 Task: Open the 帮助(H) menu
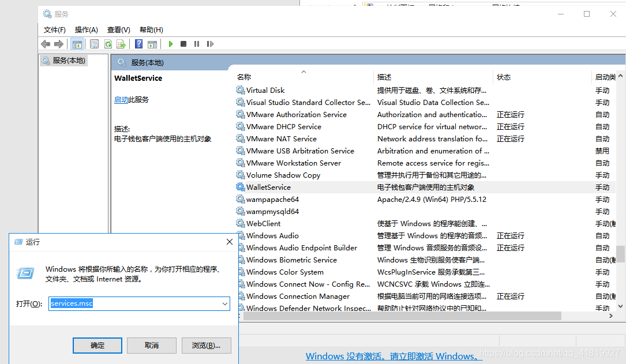[x=151, y=30]
